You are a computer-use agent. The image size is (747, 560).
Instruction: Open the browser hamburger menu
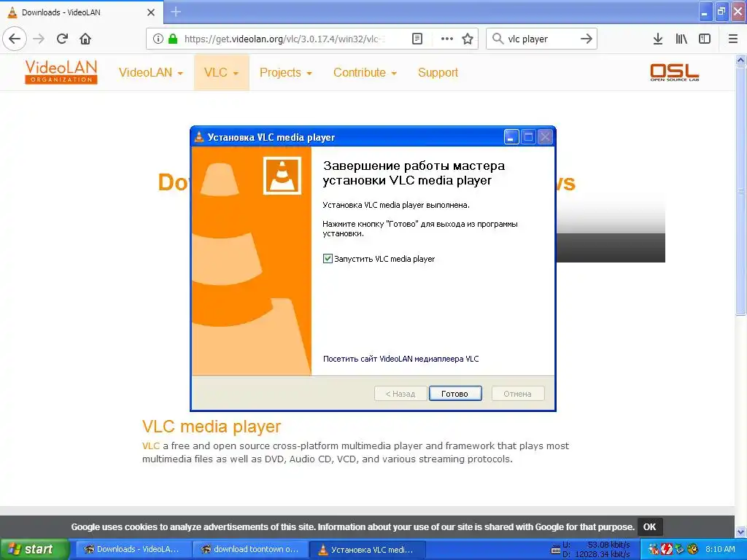pos(732,39)
